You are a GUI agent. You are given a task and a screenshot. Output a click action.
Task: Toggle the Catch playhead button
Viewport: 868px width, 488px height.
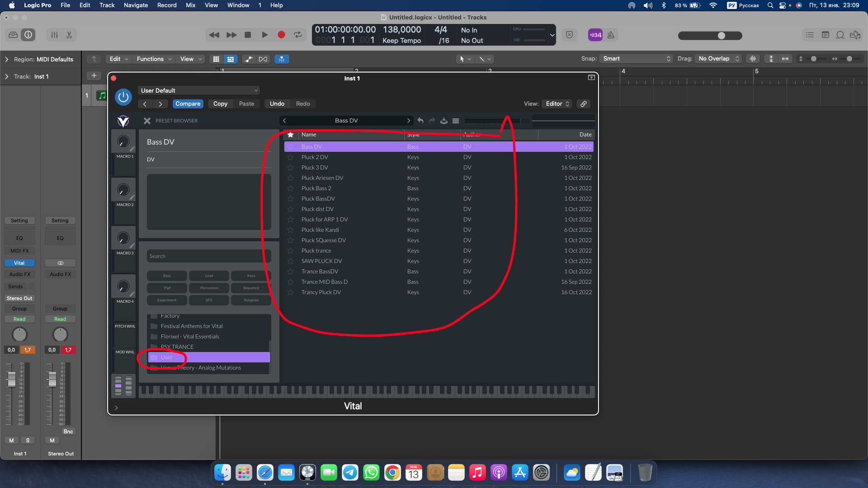[x=282, y=59]
